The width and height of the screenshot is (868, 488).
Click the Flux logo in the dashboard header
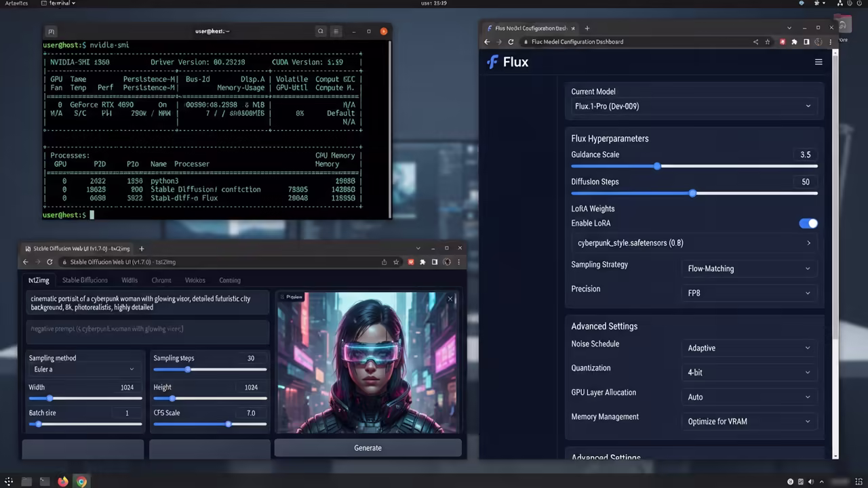507,62
